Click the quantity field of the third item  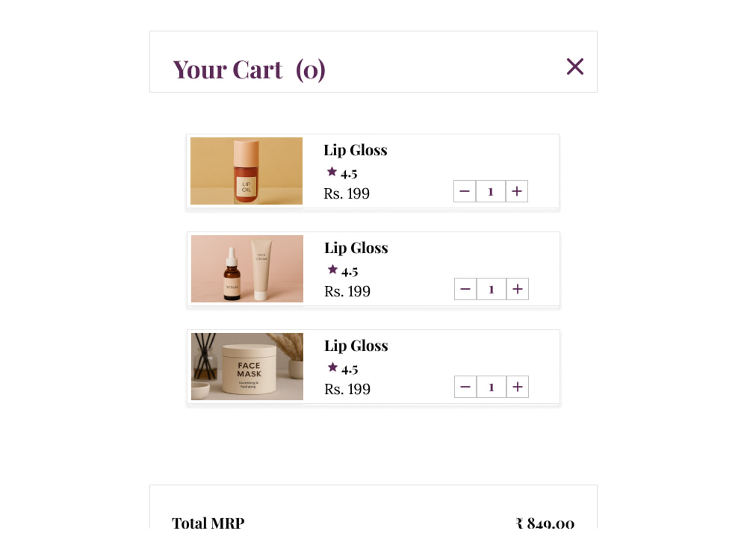coord(492,387)
